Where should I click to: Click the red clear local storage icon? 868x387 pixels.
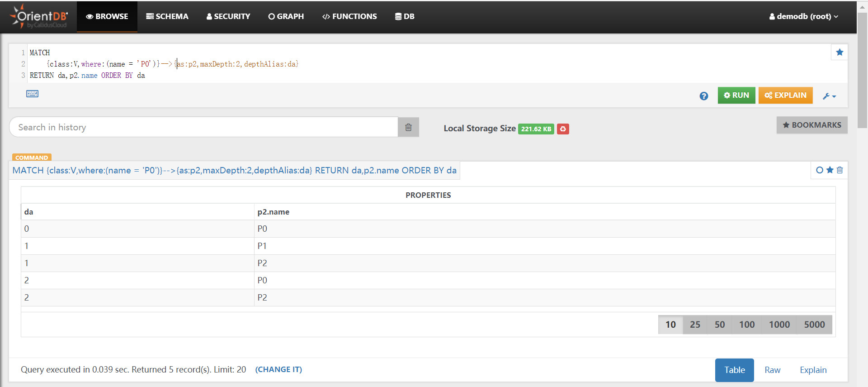563,129
